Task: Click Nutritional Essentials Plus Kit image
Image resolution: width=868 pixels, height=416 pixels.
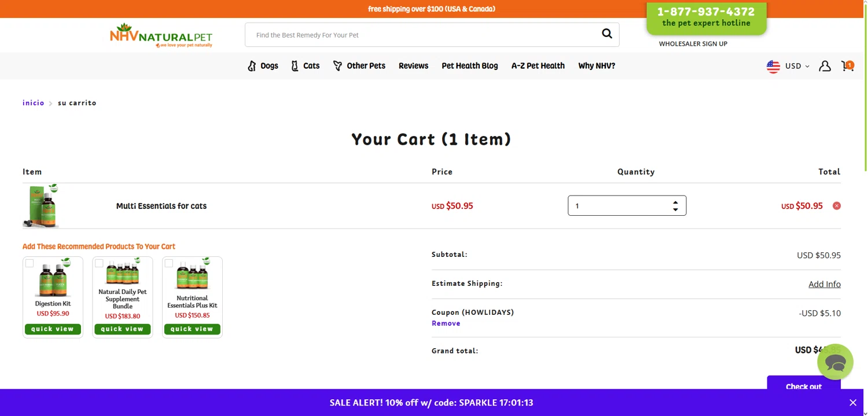Action: pos(192,275)
